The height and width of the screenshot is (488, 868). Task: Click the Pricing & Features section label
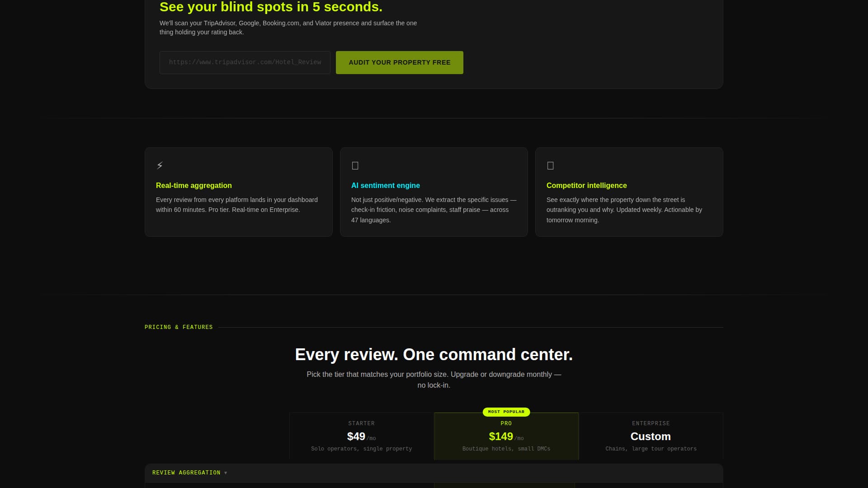(x=179, y=327)
